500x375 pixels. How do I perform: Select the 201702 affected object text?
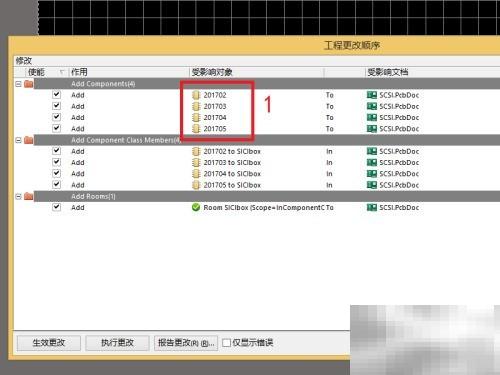215,95
